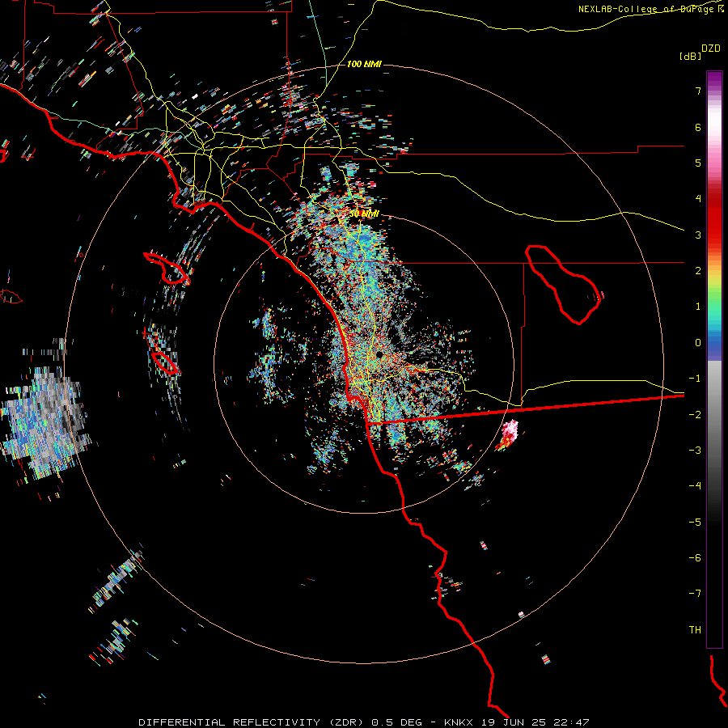Click the black radar site dot at center
Screen dimensions: 728x728
(379, 355)
